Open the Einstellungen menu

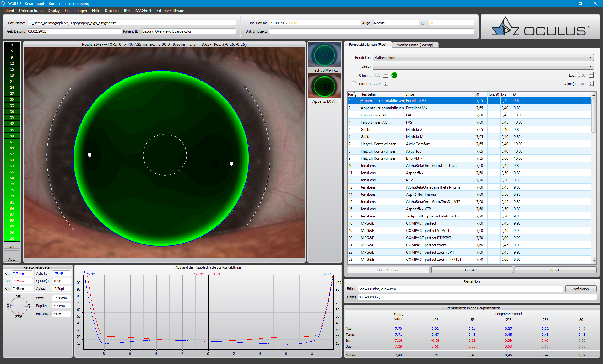[76, 11]
